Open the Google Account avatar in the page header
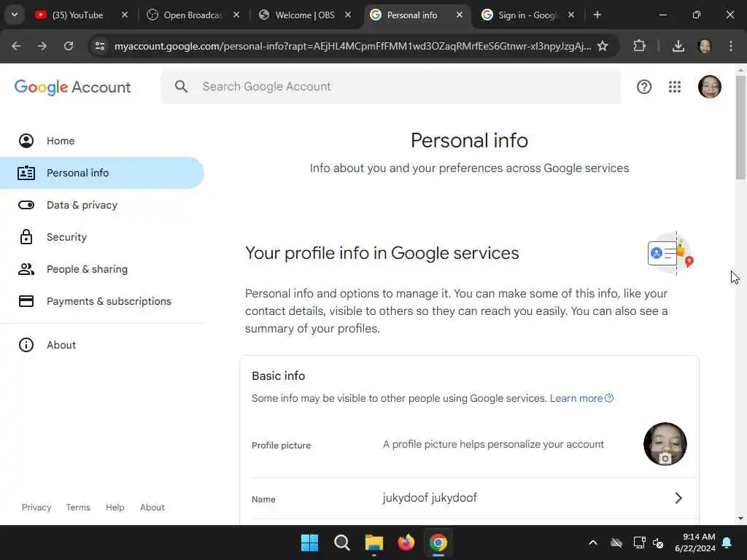 tap(709, 87)
